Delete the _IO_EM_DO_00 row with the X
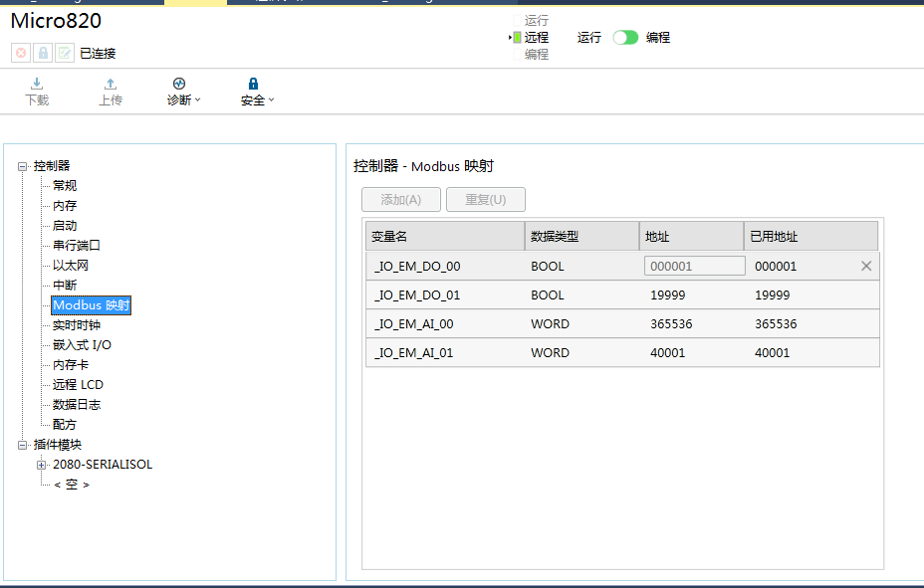Image resolution: width=924 pixels, height=588 pixels. coord(866,266)
